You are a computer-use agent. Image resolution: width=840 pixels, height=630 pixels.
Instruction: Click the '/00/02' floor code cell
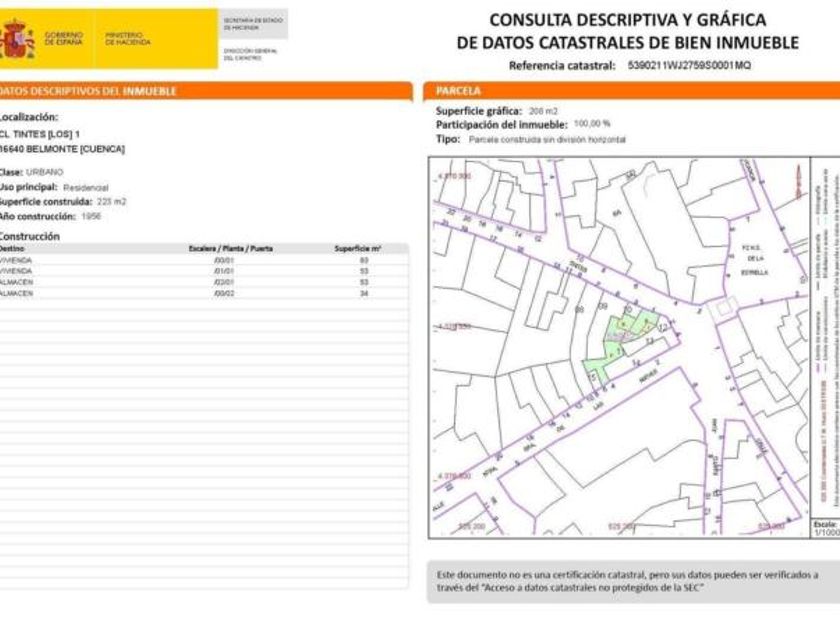[x=224, y=294]
